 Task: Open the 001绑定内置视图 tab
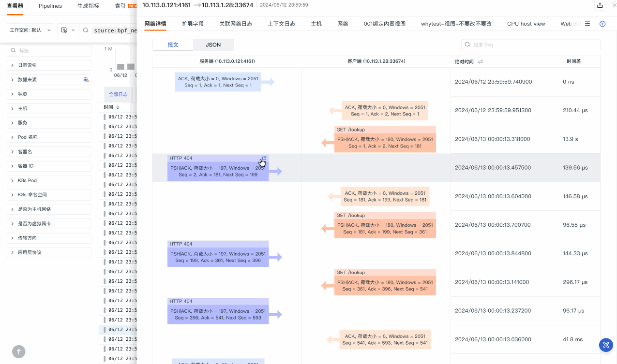[385, 24]
